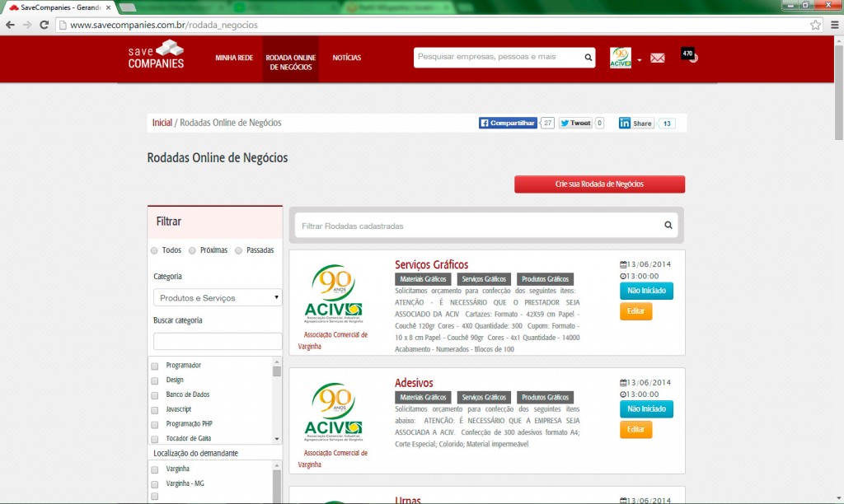This screenshot has width=844, height=504.
Task: Click the Inicial breadcrumb link
Action: tap(162, 123)
